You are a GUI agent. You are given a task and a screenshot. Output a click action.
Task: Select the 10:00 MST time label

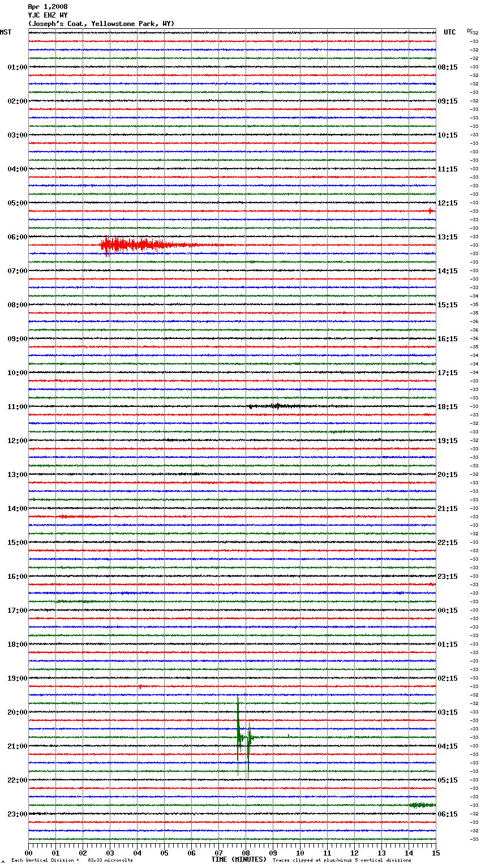pos(18,373)
